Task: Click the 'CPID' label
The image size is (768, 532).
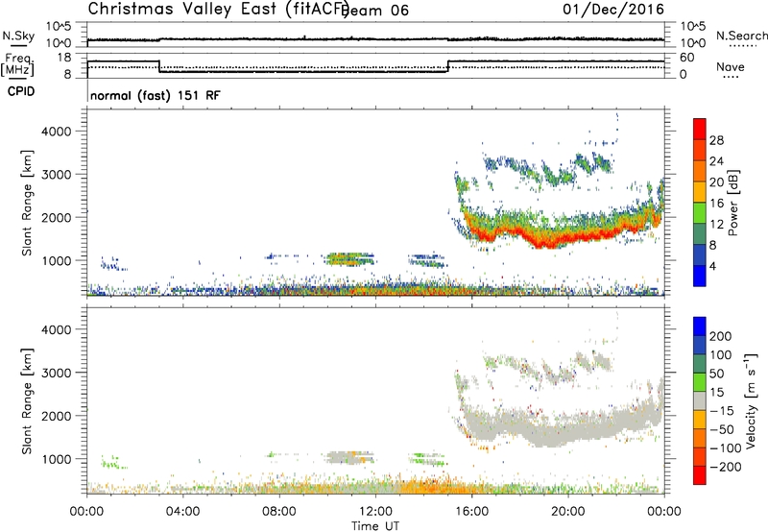Action: [21, 91]
